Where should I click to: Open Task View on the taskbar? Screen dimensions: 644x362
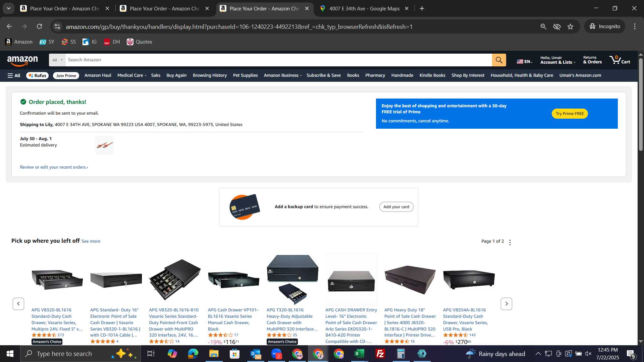tap(151, 354)
